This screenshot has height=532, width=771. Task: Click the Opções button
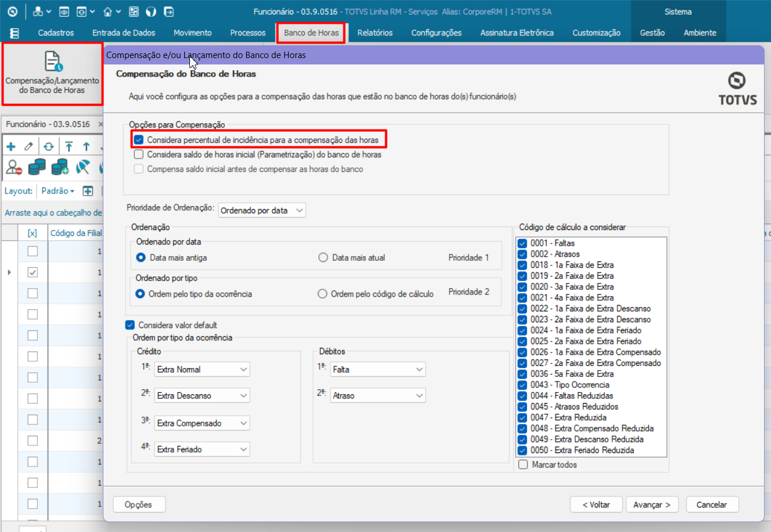point(139,505)
